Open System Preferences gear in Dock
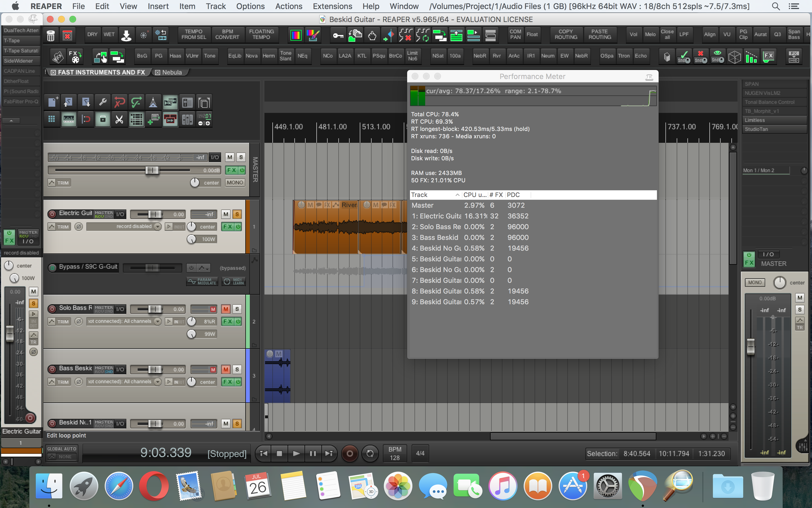 pos(607,486)
